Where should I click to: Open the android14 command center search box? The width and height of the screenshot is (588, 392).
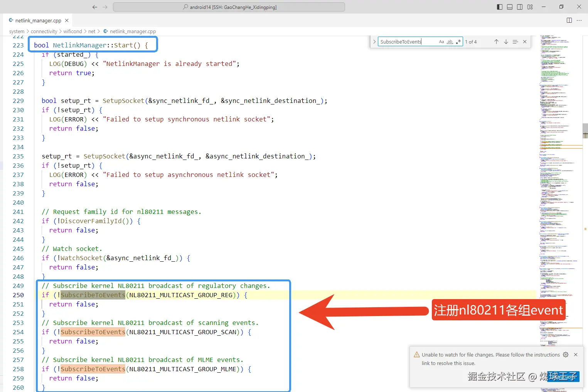click(x=229, y=7)
